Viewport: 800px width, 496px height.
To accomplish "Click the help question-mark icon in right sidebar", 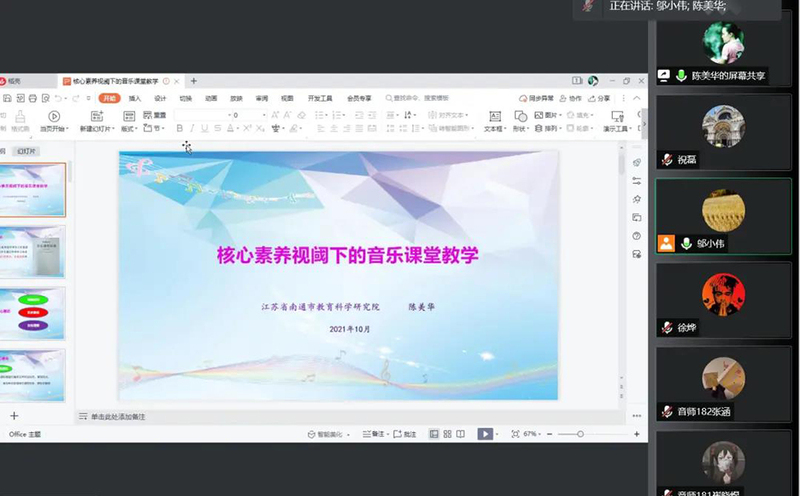I will 636,236.
